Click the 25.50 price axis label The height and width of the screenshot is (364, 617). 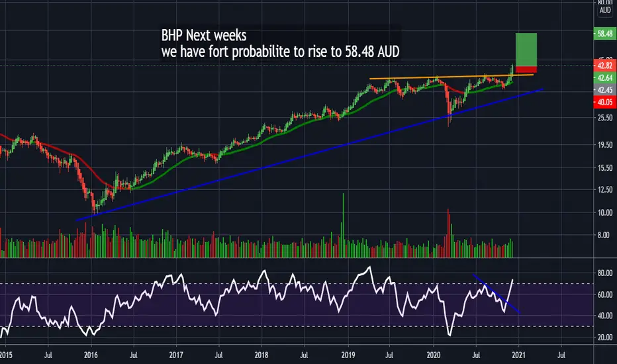pos(605,118)
